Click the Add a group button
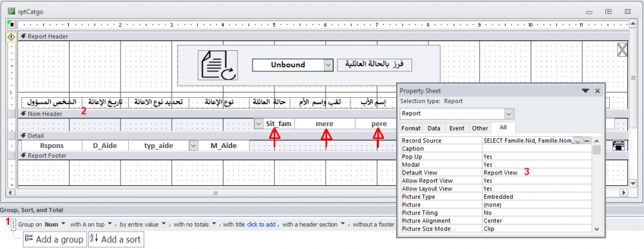Viewport: 644px width, 249px height. click(55, 239)
